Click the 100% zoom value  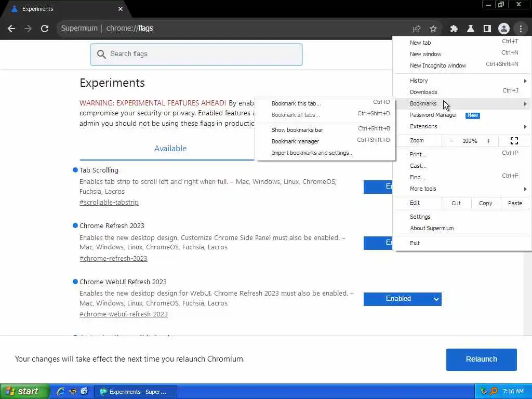pos(470,141)
